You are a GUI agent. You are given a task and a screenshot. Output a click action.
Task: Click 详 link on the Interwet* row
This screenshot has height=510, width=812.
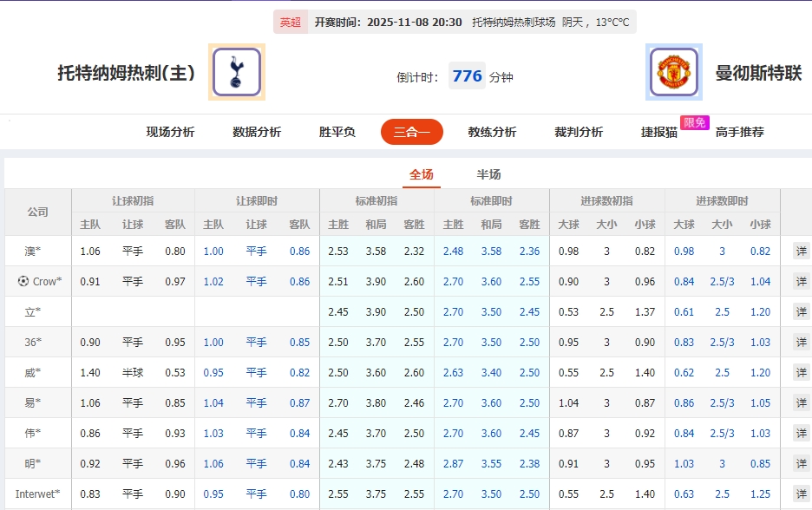(799, 494)
